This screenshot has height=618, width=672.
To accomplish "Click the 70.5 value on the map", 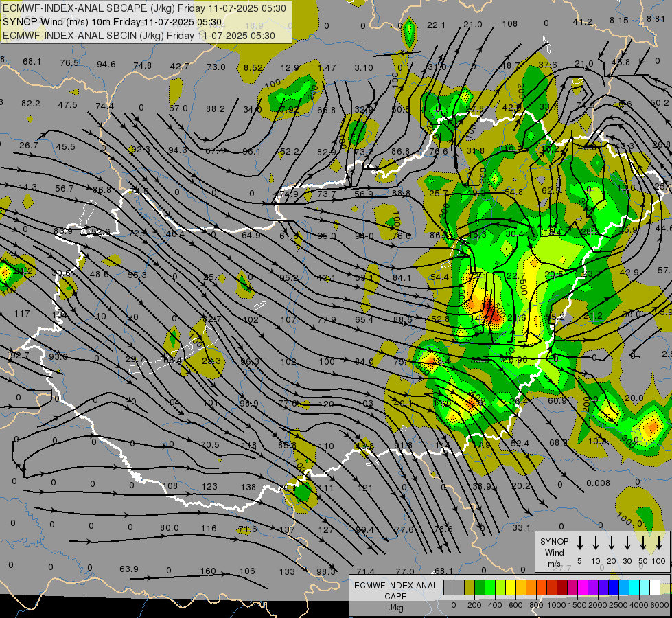I will click(x=210, y=445).
